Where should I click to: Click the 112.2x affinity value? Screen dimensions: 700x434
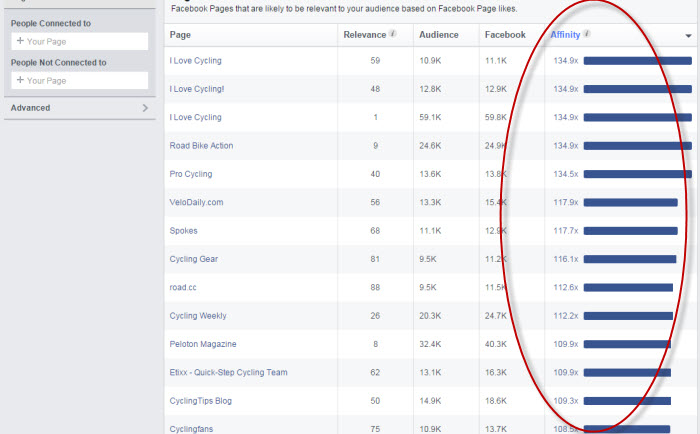coord(566,316)
